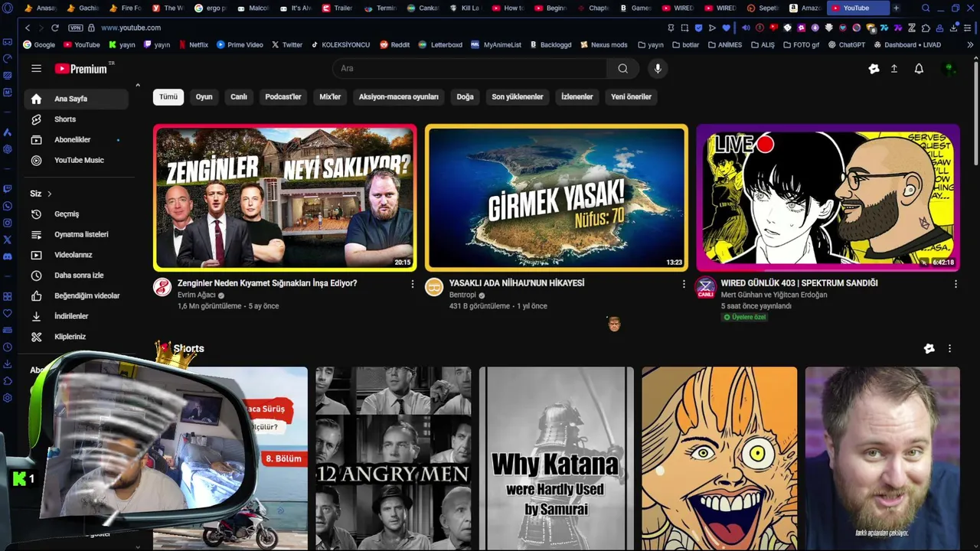The height and width of the screenshot is (551, 980).
Task: Toggle the VPN badge in address bar
Action: [76, 28]
